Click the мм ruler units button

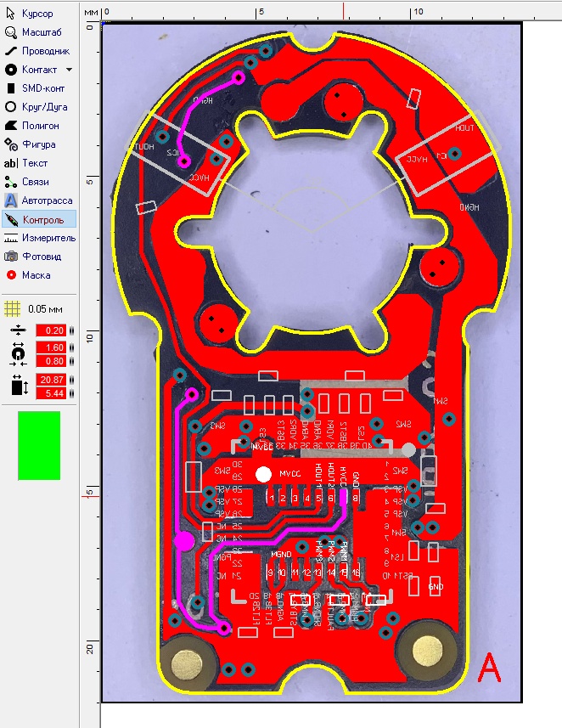click(91, 12)
